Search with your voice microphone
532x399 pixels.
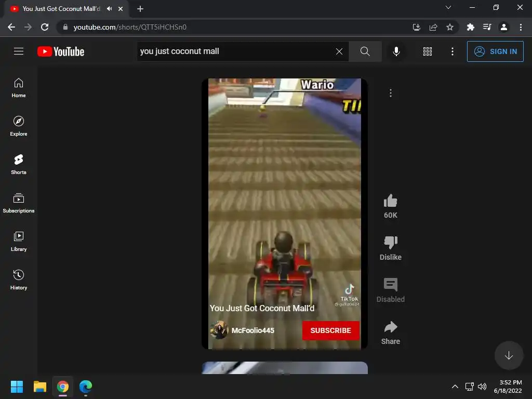[x=396, y=51]
